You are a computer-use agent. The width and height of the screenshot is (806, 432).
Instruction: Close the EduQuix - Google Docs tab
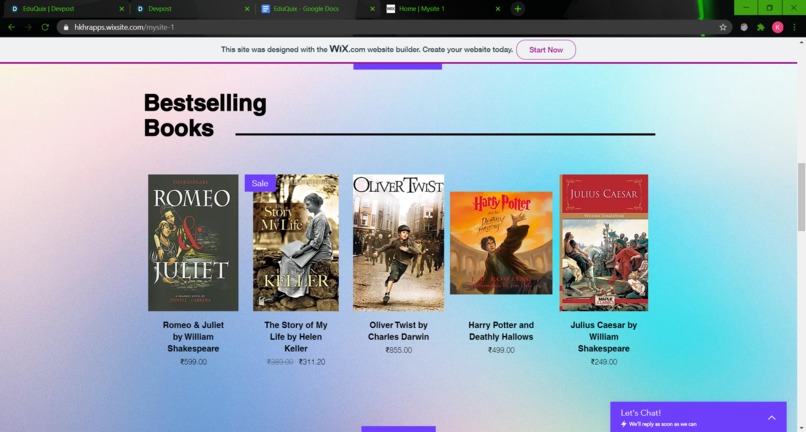372,9
